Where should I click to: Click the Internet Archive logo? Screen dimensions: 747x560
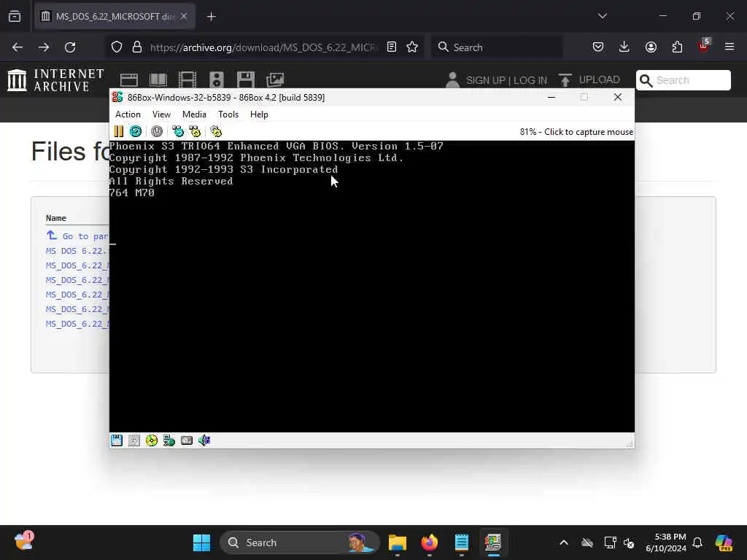[55, 80]
